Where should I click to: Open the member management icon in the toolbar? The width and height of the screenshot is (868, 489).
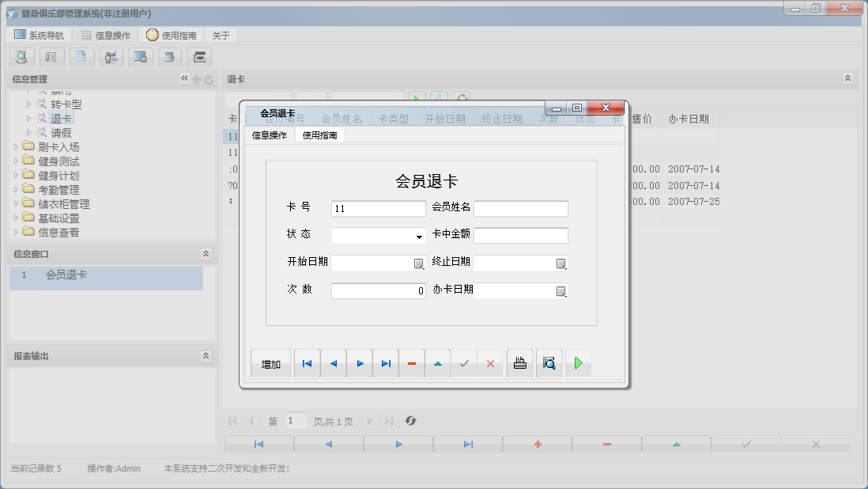click(x=110, y=57)
